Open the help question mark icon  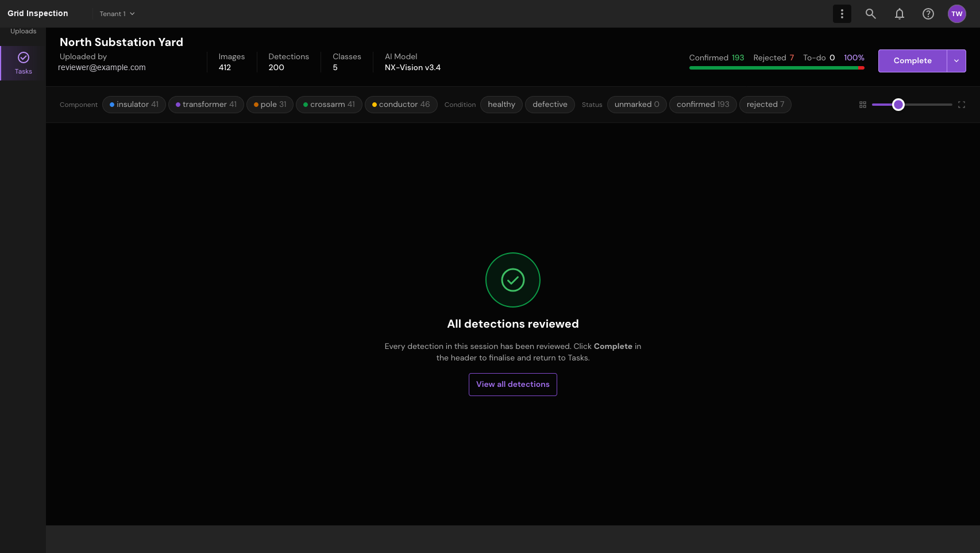point(928,14)
